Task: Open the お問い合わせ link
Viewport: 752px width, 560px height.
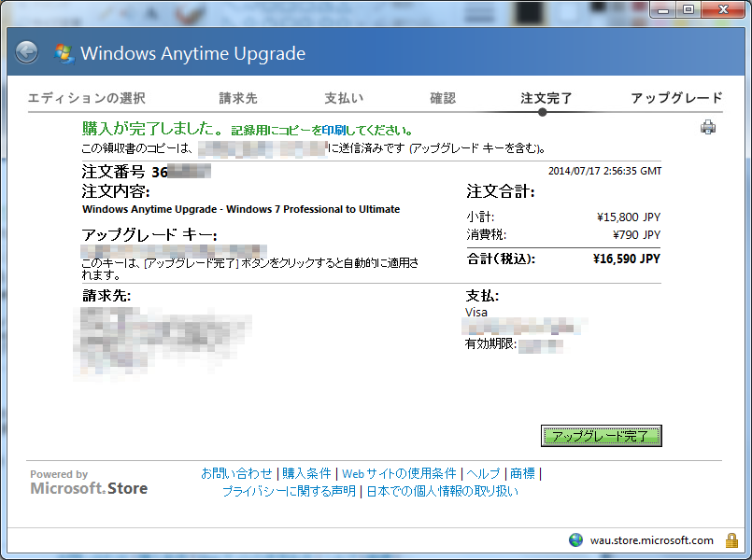Action: (236, 473)
